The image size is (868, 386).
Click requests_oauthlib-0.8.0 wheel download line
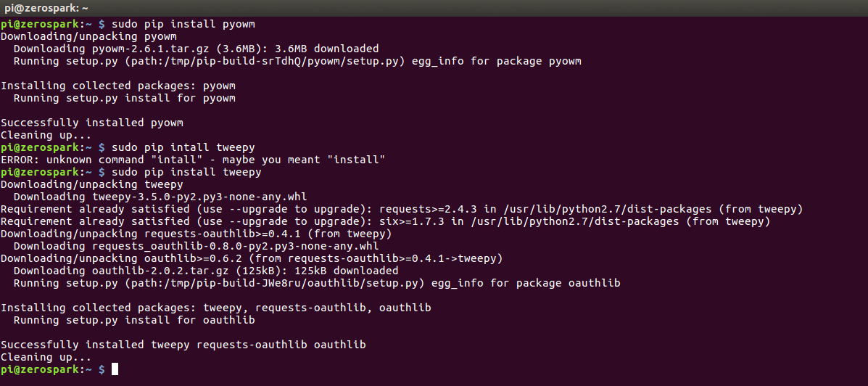click(196, 246)
